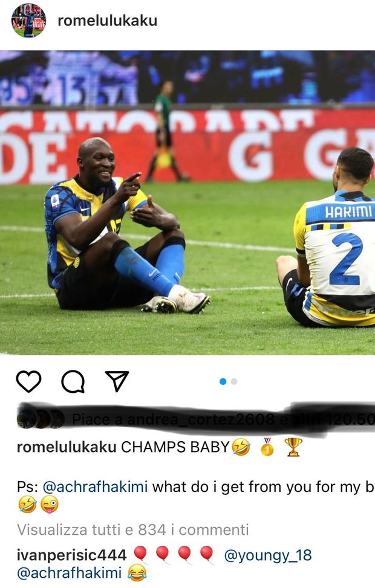Viewport: 375px width, 588px height.
Task: Open romelulukaku's profile picture
Action: pyautogui.click(x=28, y=21)
